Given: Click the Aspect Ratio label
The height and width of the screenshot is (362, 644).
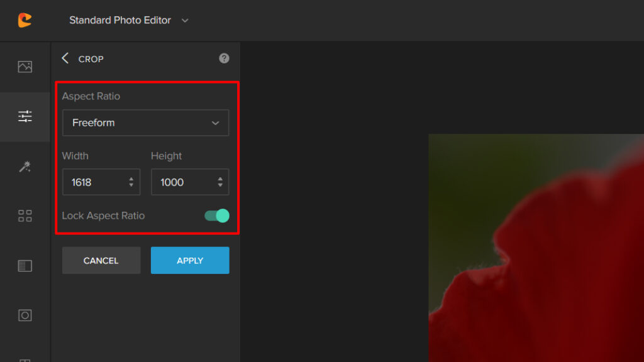Looking at the screenshot, I should (x=91, y=96).
